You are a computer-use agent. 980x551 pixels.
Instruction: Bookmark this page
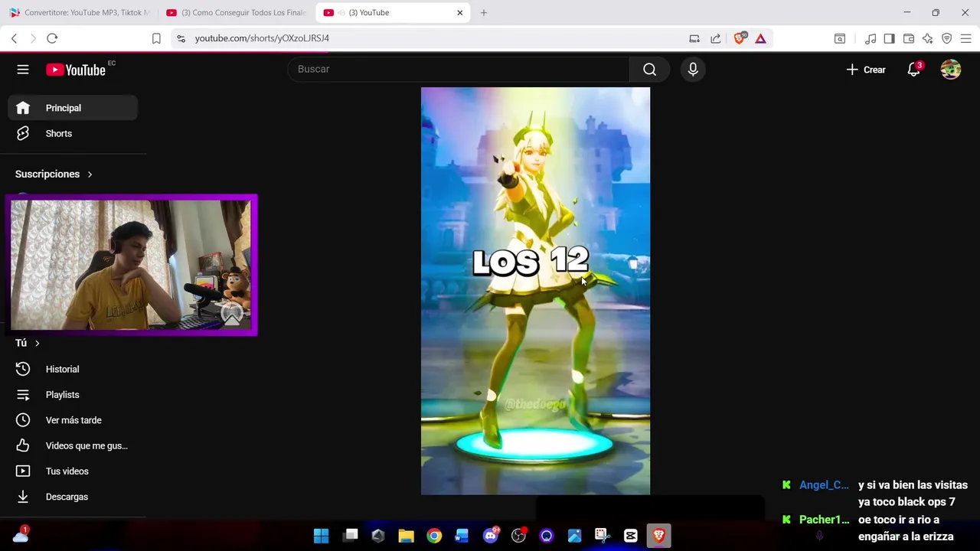[156, 38]
